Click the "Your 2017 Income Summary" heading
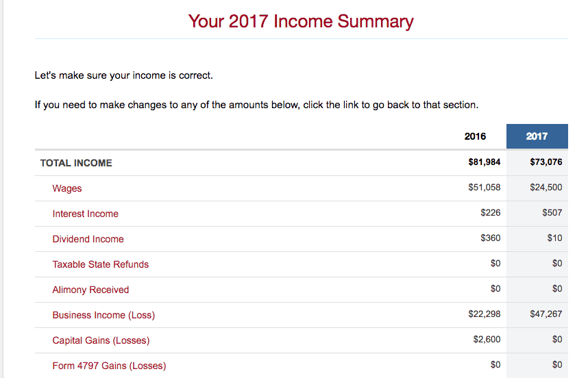The height and width of the screenshot is (378, 588). 301,21
